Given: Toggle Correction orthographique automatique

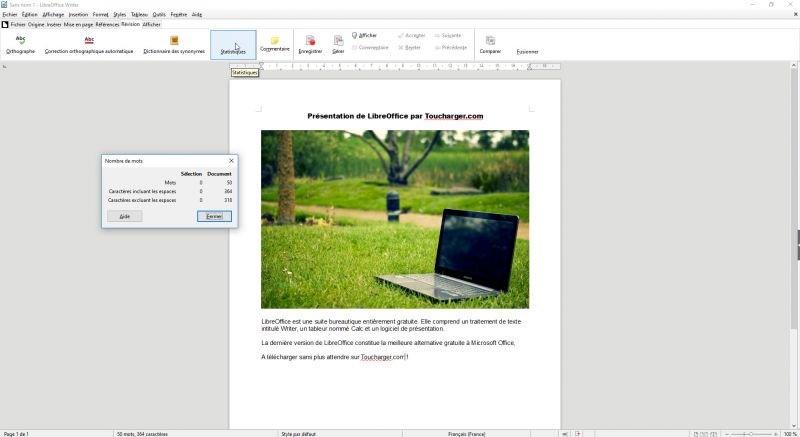Looking at the screenshot, I should pyautogui.click(x=89, y=45).
